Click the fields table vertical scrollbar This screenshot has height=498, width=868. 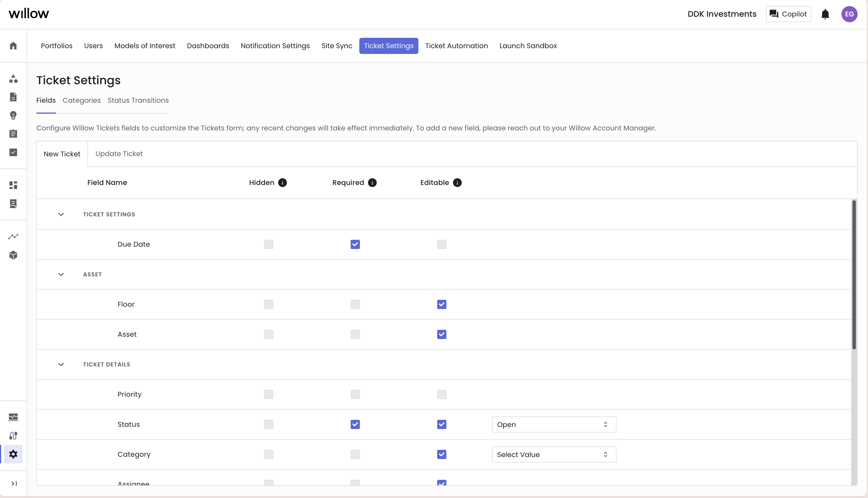[x=854, y=275]
